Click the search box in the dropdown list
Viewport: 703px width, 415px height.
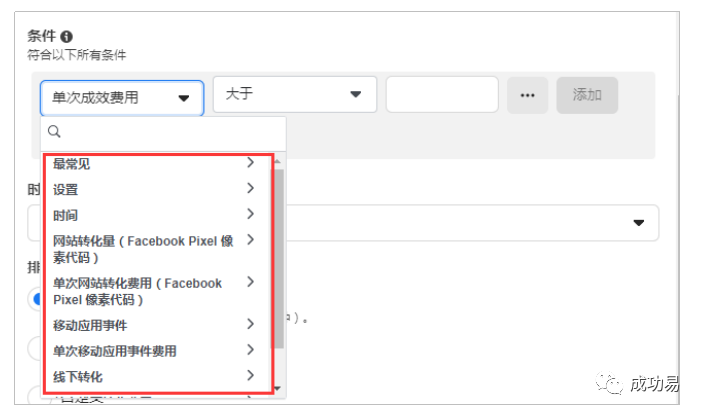tap(163, 133)
